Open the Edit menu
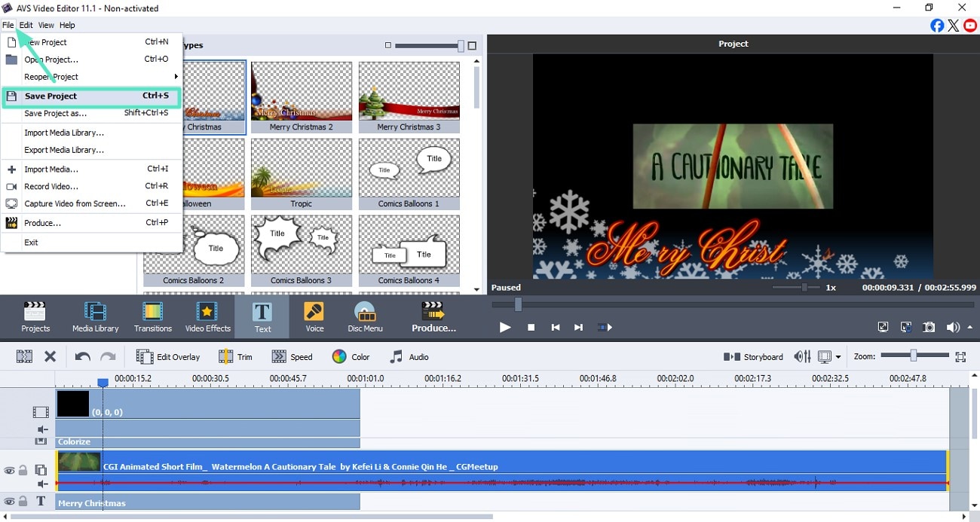 26,25
